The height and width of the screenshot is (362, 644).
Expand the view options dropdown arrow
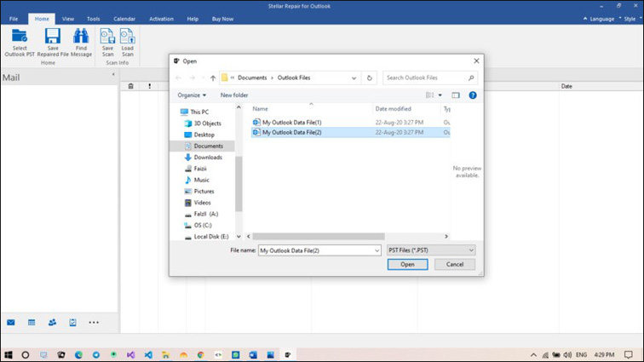(440, 95)
